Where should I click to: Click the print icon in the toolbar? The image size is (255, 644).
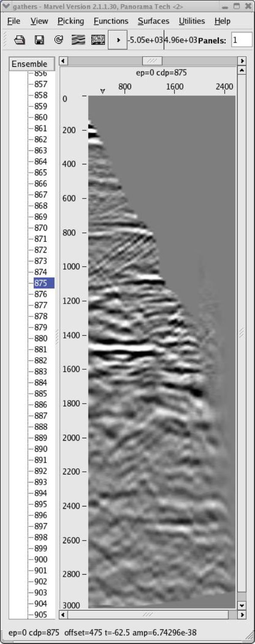click(20, 40)
